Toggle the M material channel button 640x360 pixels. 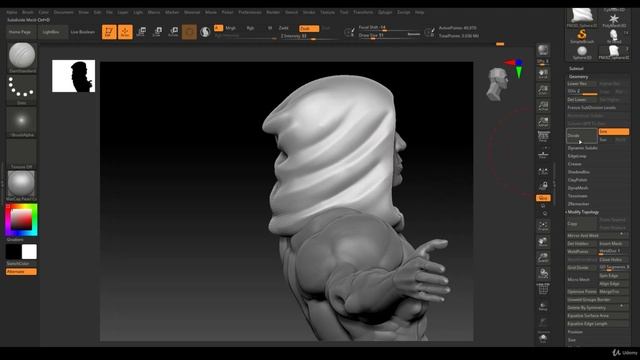(x=270, y=28)
